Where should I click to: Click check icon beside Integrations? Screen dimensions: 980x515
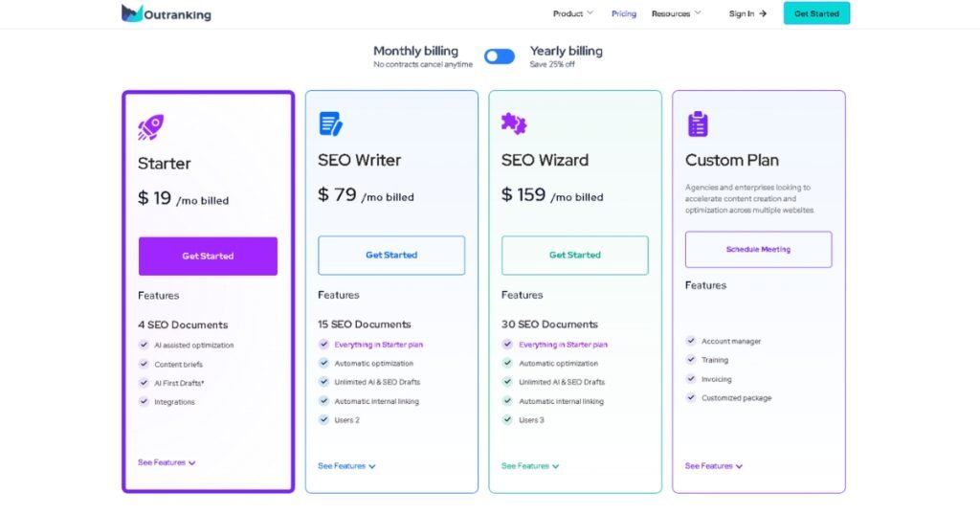coord(144,401)
